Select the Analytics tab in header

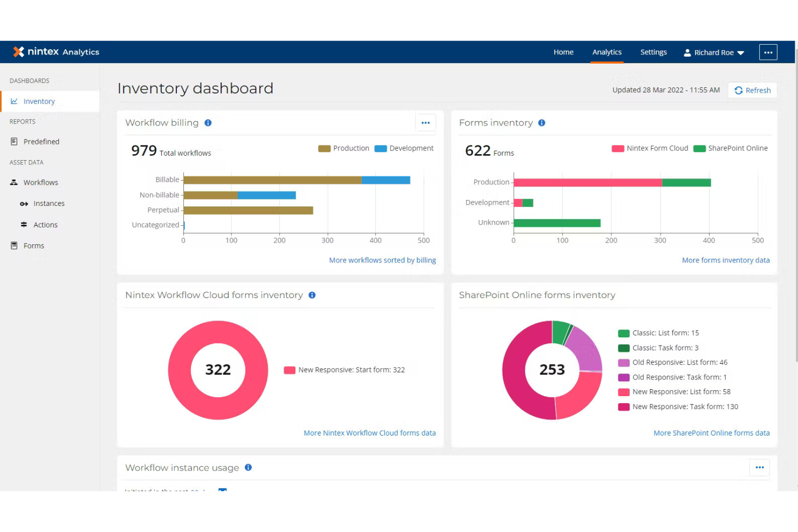[x=607, y=52]
